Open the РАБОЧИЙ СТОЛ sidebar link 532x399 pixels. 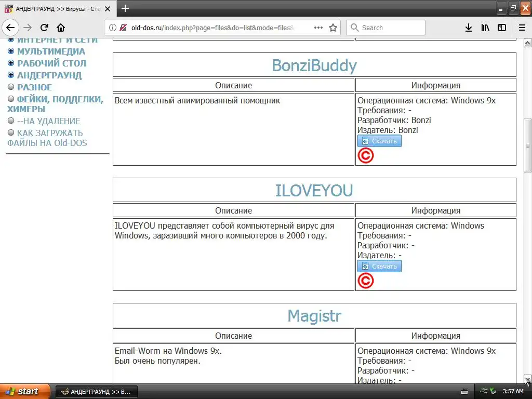51,63
